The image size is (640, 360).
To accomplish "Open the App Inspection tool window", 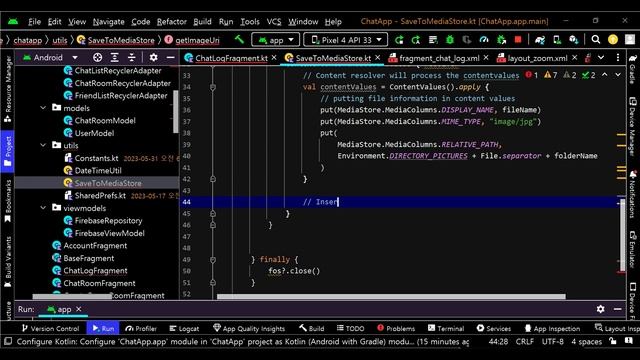I will [x=552, y=328].
